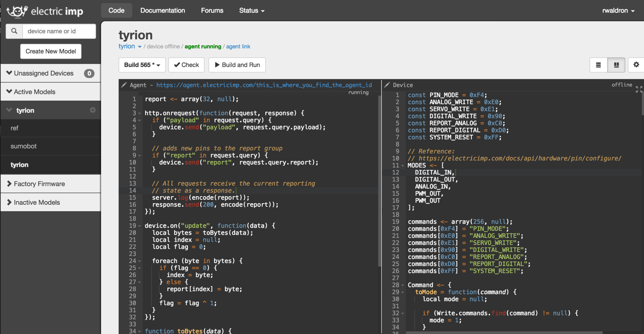Open the IDE settings gear icon

click(636, 65)
